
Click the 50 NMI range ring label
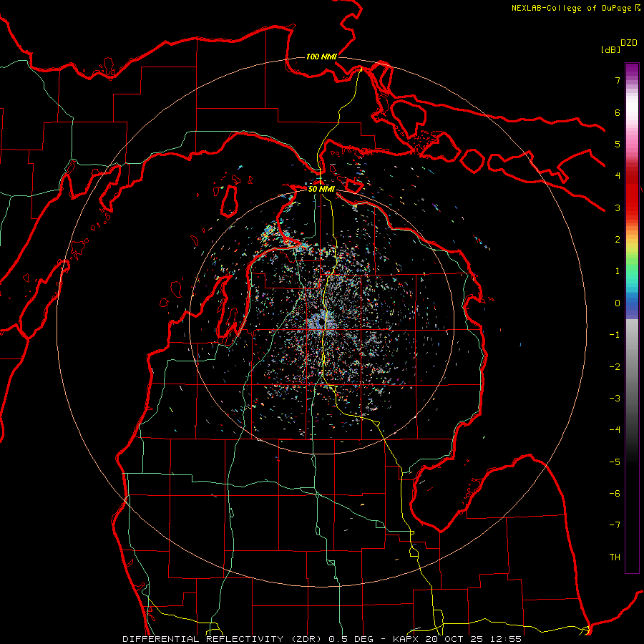(321, 189)
